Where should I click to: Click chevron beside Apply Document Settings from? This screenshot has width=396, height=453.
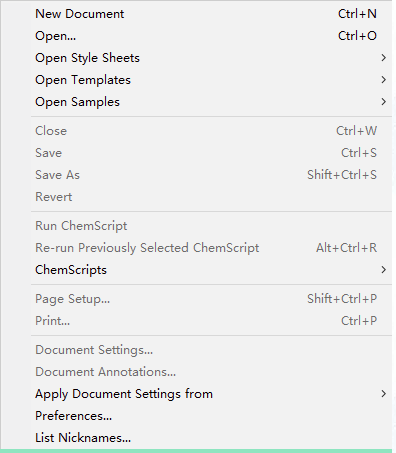(384, 394)
